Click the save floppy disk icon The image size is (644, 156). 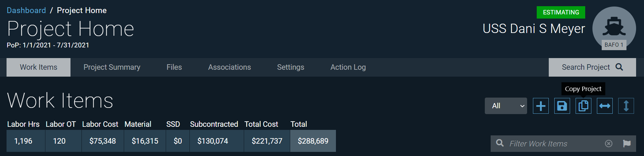pyautogui.click(x=562, y=106)
